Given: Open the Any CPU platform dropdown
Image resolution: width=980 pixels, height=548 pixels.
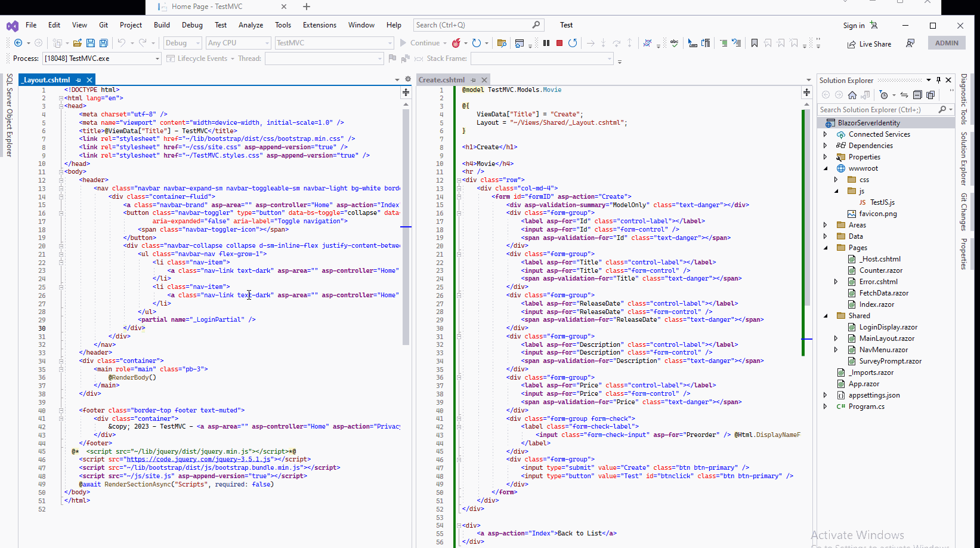Looking at the screenshot, I should click(x=238, y=43).
